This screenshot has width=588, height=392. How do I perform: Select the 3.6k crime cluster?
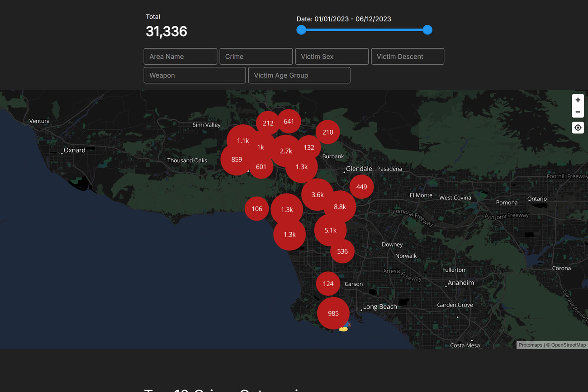pyautogui.click(x=318, y=194)
